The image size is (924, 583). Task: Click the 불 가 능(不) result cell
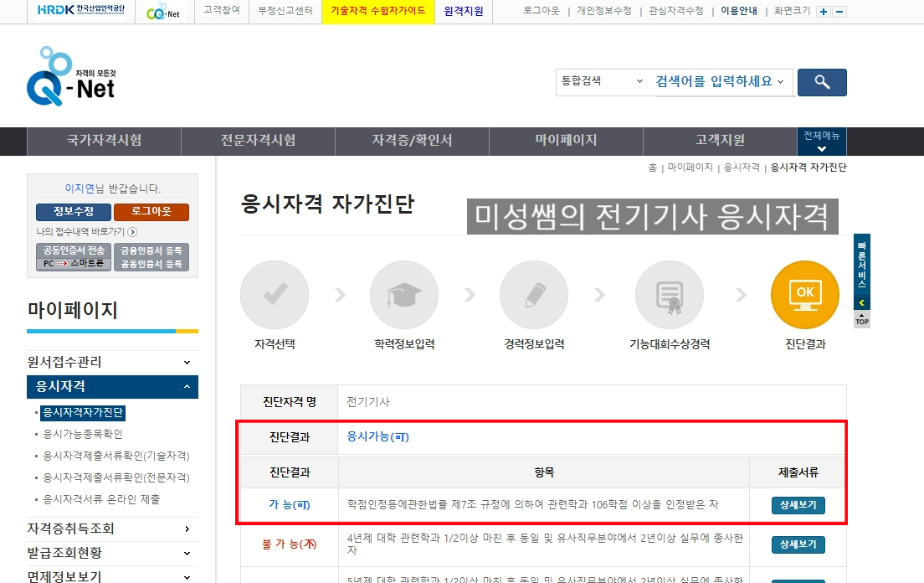pyautogui.click(x=290, y=544)
